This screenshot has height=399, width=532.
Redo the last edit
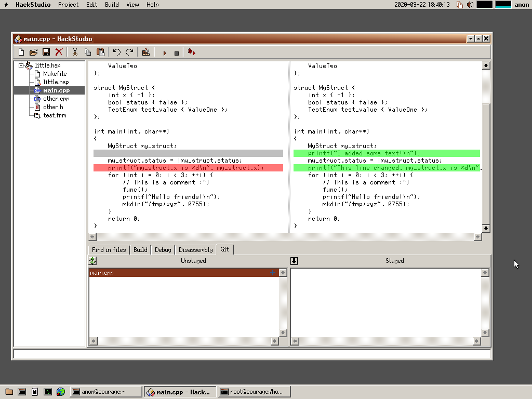pyautogui.click(x=129, y=52)
